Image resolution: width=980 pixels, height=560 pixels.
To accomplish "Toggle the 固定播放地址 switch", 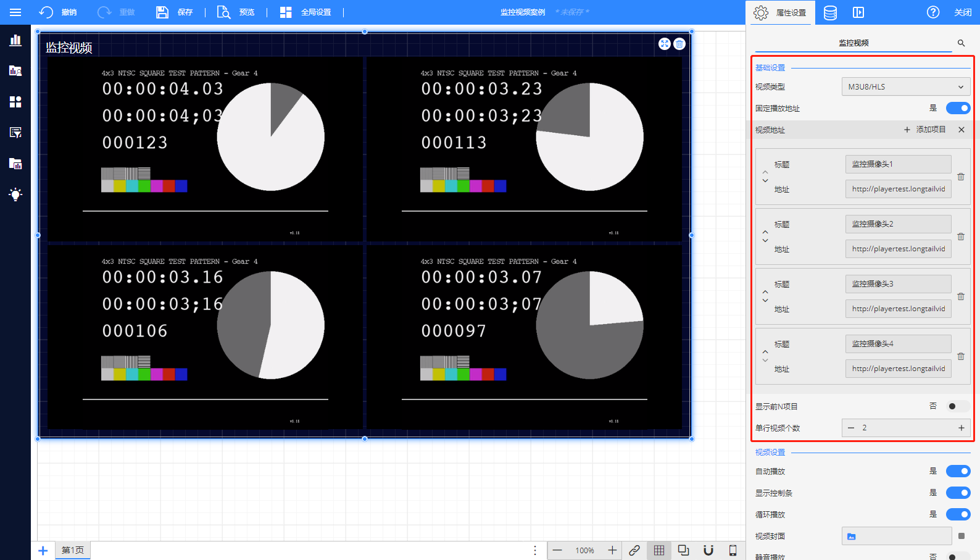I will pos(958,108).
